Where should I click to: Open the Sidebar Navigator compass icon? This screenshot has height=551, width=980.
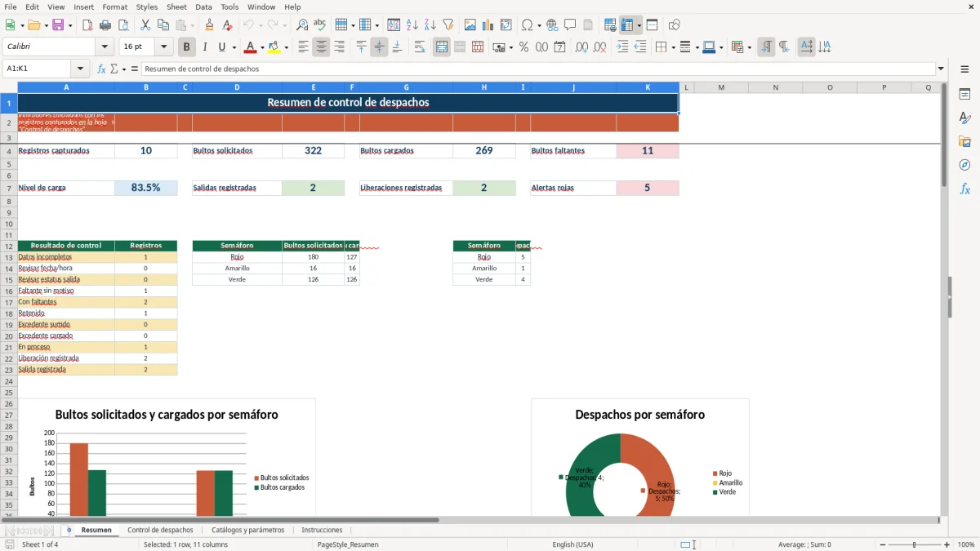(x=964, y=165)
